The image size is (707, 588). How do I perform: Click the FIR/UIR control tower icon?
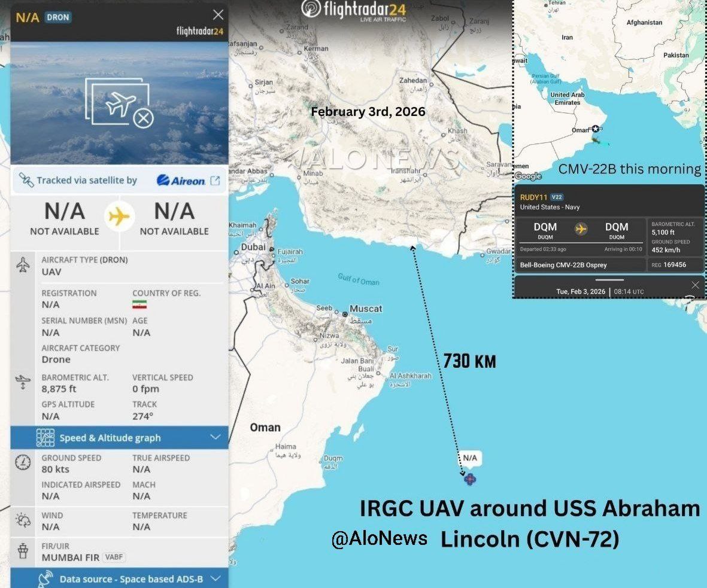click(23, 551)
